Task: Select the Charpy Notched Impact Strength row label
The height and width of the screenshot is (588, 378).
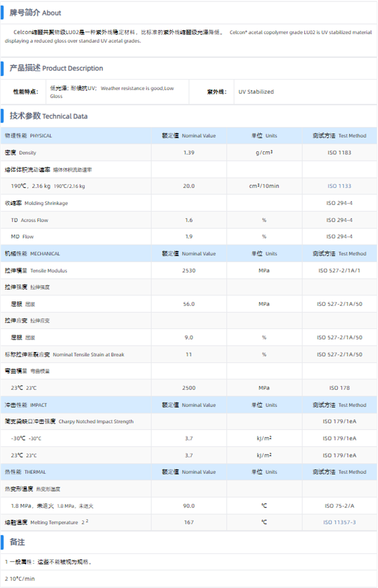Action: click(69, 422)
